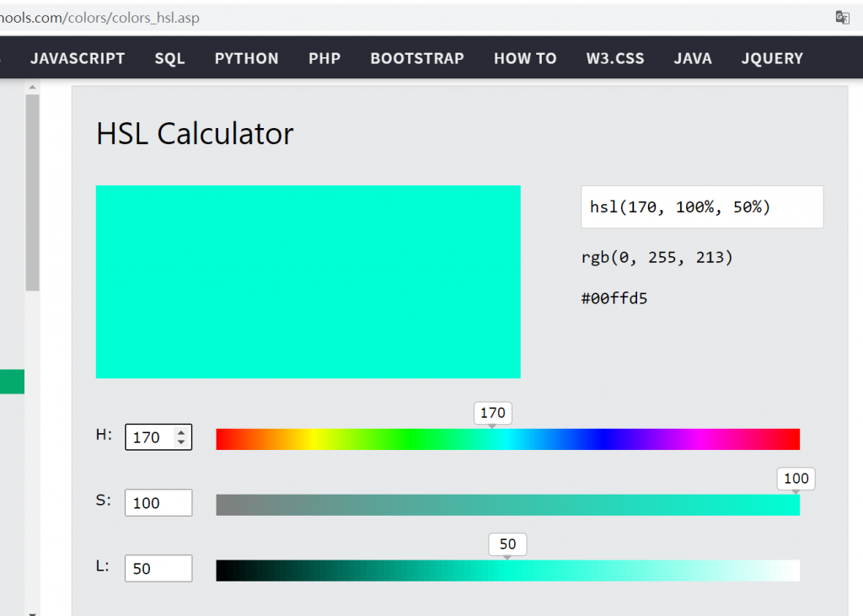Viewport: 863px width, 616px height.
Task: Select BOOTSTRAP in the top navigation
Action: click(417, 58)
